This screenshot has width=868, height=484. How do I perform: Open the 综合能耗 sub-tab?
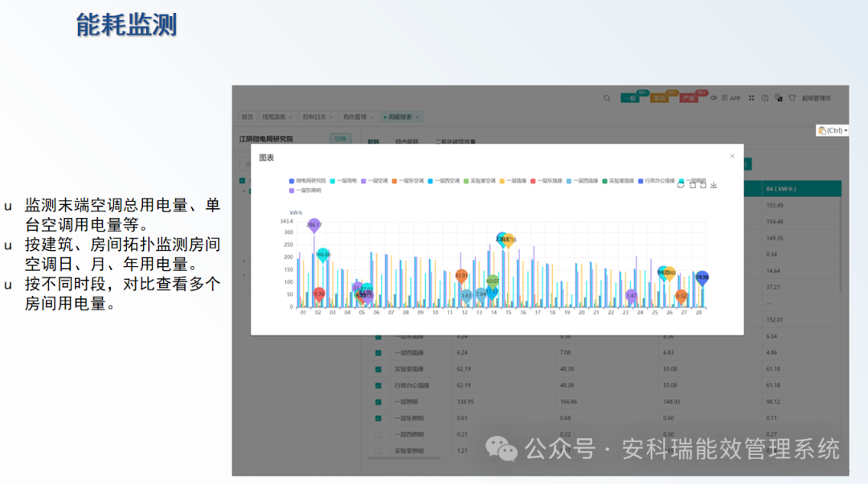tap(407, 142)
